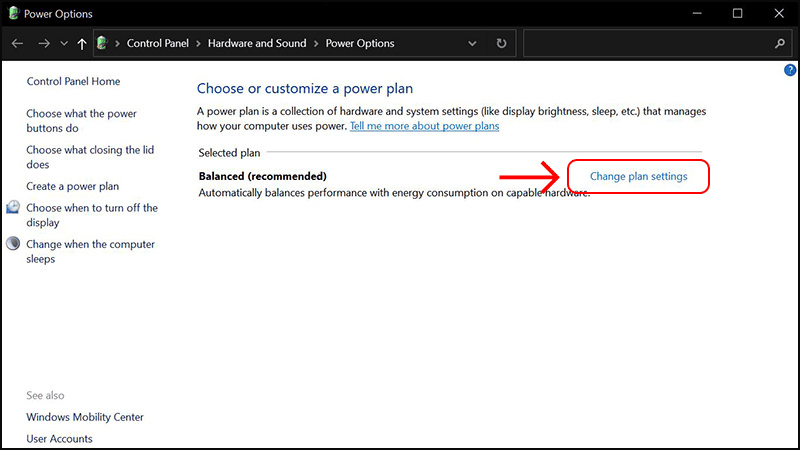Expand chevron after Control Panel breadcrumb
800x450 pixels.
[x=199, y=44]
